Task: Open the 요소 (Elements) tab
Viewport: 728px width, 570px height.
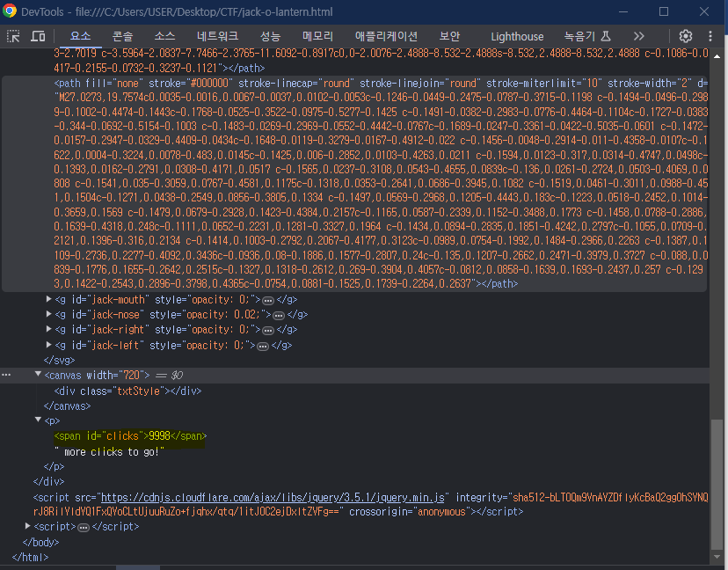Action: (x=80, y=36)
